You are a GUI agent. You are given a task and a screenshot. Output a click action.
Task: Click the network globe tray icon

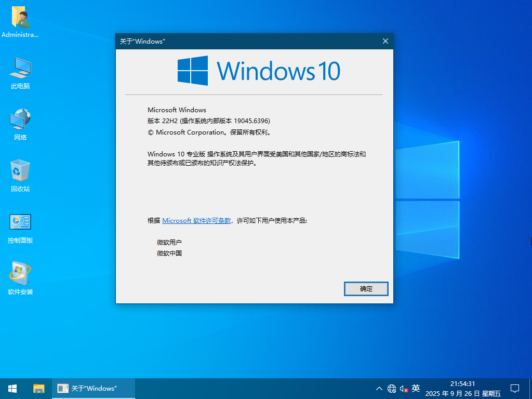pos(392,389)
